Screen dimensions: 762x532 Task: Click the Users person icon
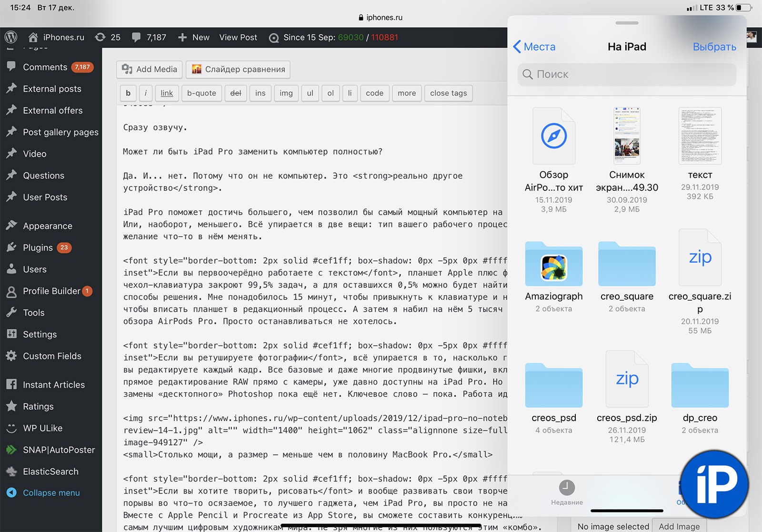(x=11, y=269)
